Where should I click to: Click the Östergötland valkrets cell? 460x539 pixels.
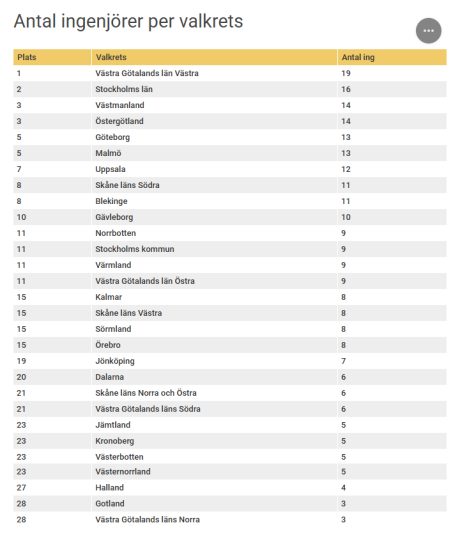tap(214, 121)
